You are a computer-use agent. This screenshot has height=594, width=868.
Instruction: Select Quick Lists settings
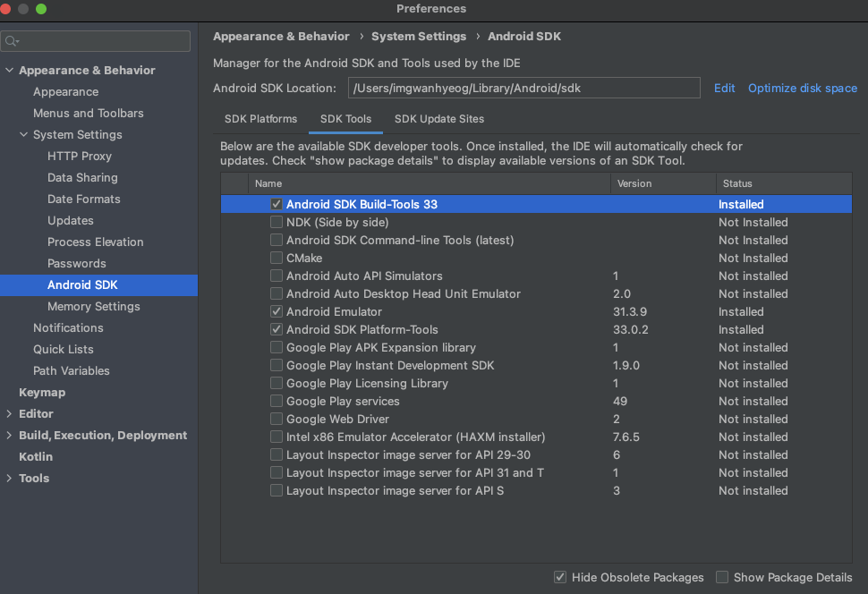pos(64,349)
